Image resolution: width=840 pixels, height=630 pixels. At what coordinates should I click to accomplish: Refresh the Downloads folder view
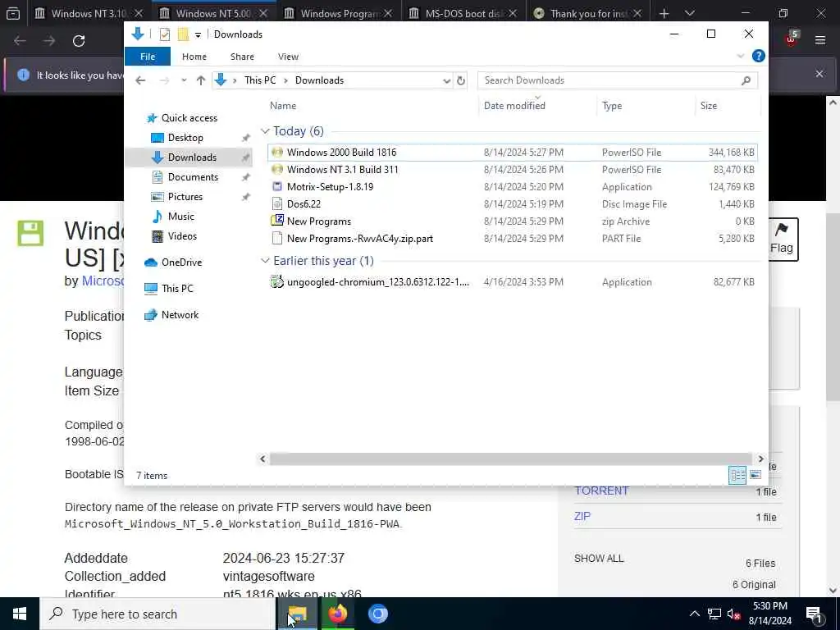(461, 80)
